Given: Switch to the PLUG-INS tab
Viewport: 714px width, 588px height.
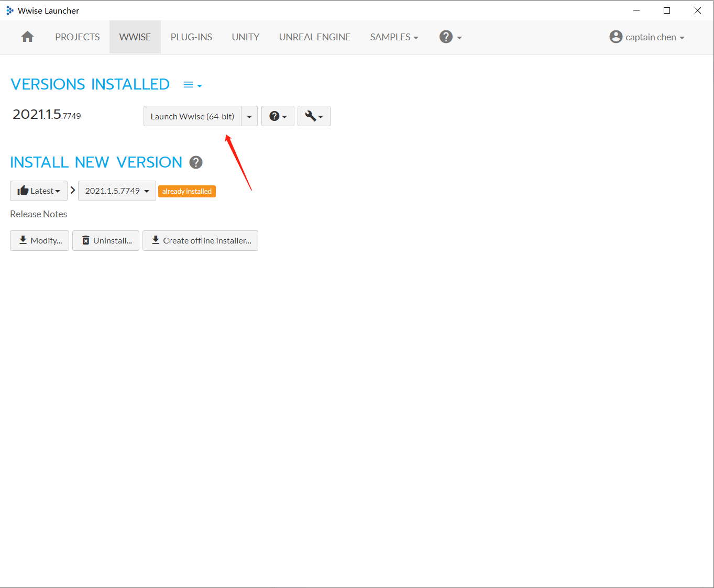Looking at the screenshot, I should tap(191, 37).
